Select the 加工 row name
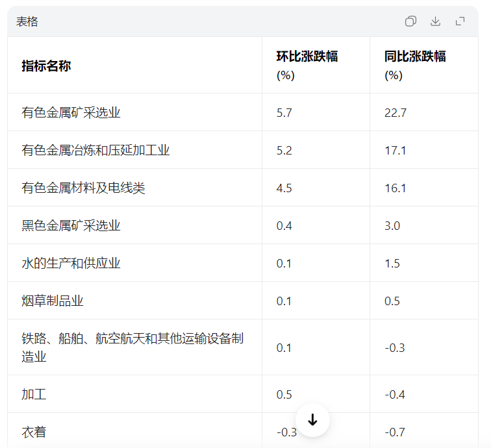The image size is (491, 448). click(34, 394)
